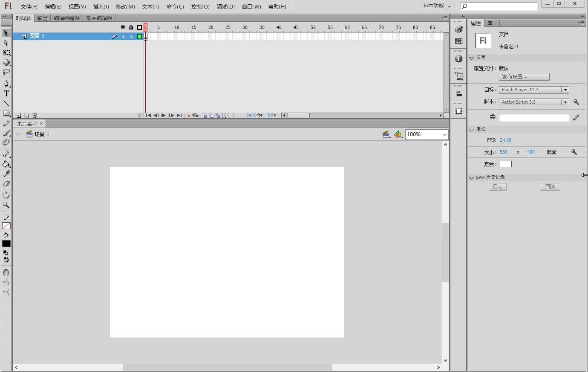
Task: Open the Swatches grid panel icon
Action: tap(458, 41)
